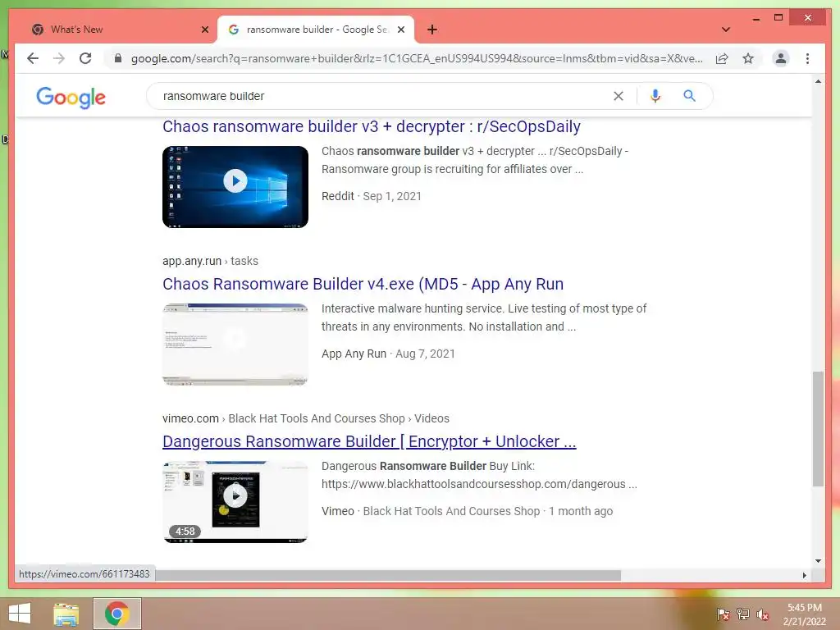Viewport: 840px width, 630px height.
Task: Click the horizontal scroll right arrow
Action: [804, 575]
